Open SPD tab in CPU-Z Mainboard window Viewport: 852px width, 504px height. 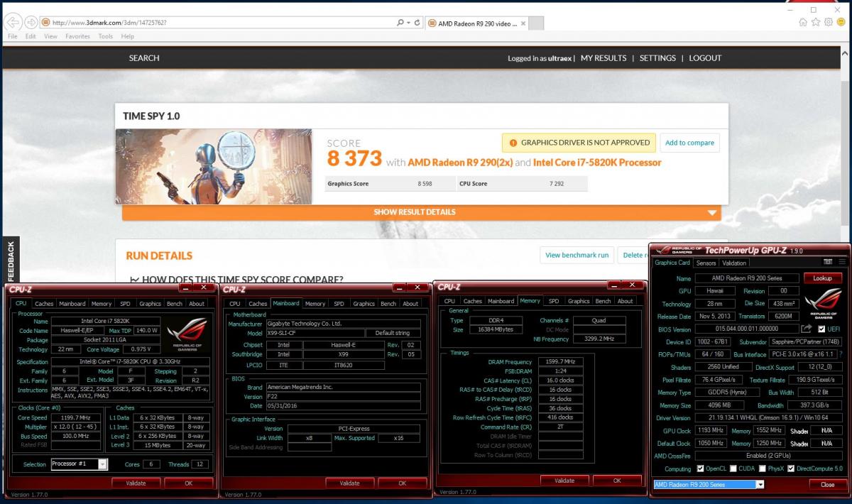pos(339,304)
